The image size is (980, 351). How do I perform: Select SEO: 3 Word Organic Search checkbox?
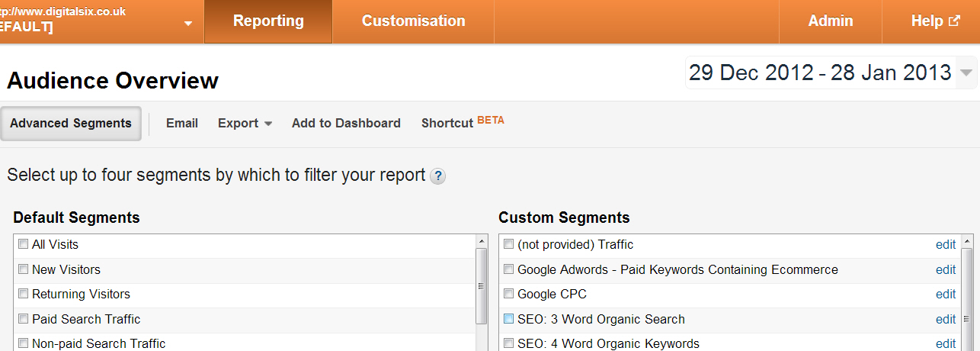pos(509,319)
